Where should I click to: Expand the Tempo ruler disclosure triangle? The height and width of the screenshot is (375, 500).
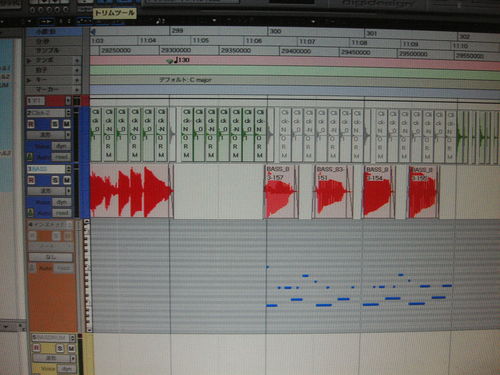pos(29,61)
